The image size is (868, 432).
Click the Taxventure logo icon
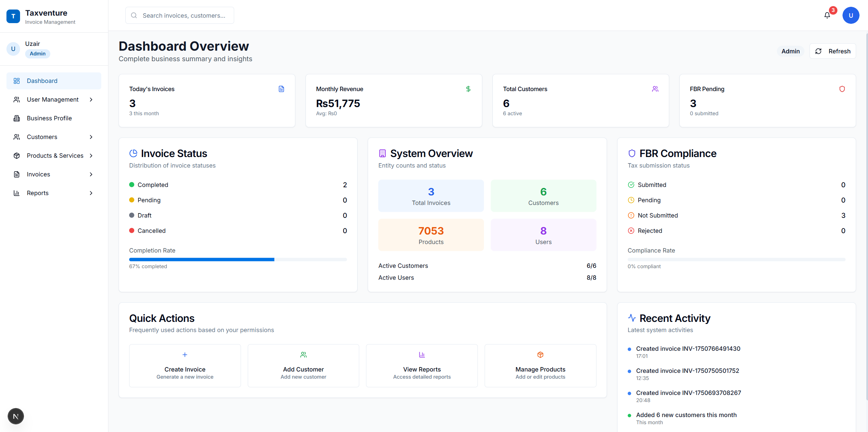click(x=13, y=16)
